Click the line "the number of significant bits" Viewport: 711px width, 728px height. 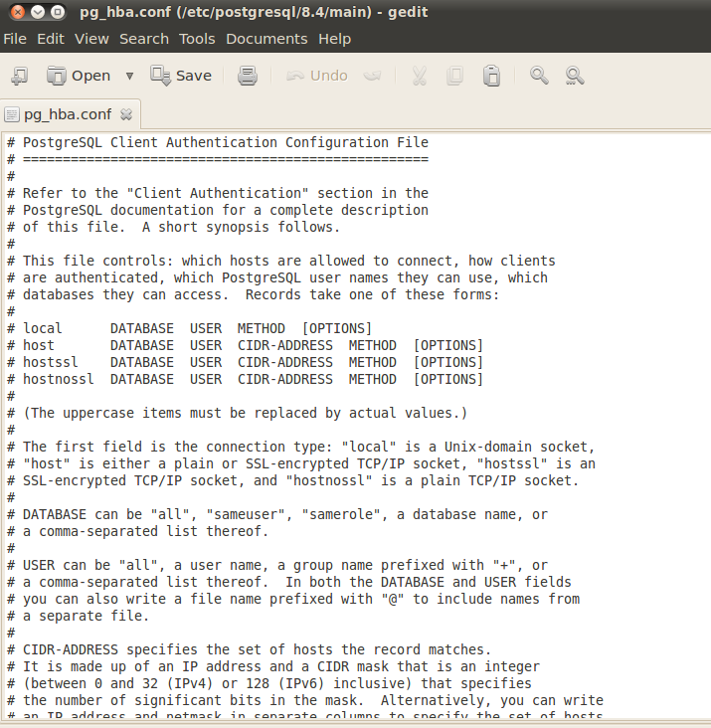(305, 700)
